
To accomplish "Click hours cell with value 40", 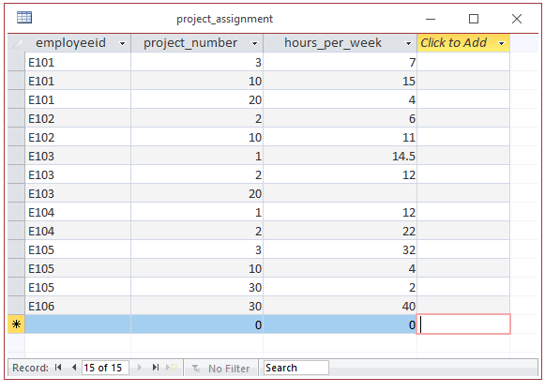I will click(x=340, y=306).
